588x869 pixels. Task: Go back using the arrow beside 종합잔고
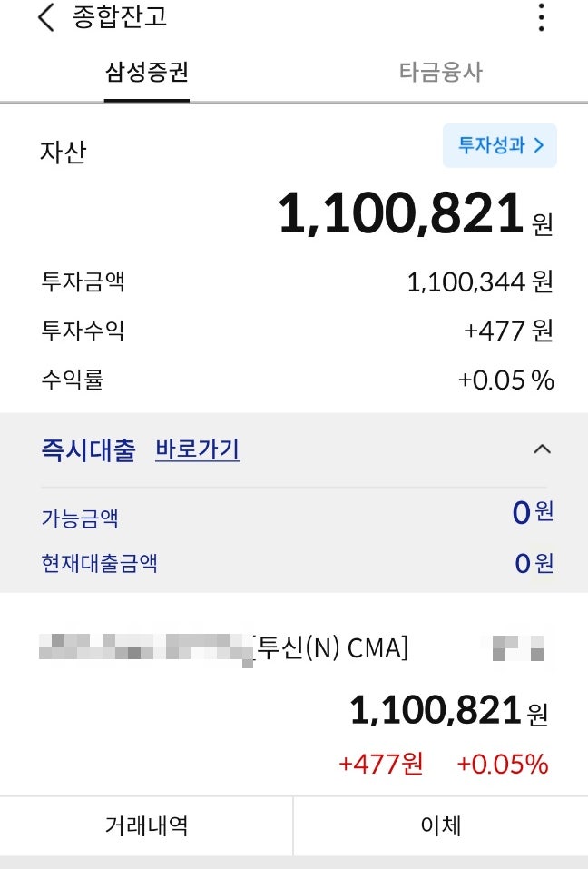tap(46, 17)
